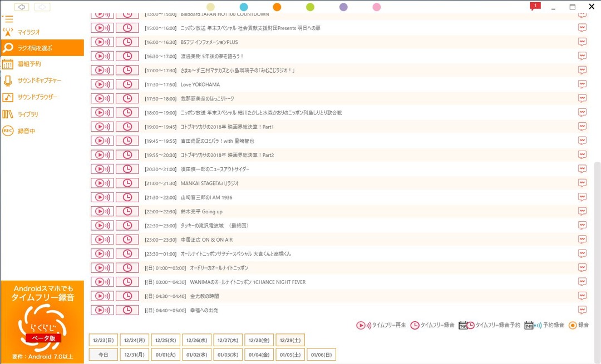Select the 今日 date button
This screenshot has width=601, height=364.
[104, 355]
